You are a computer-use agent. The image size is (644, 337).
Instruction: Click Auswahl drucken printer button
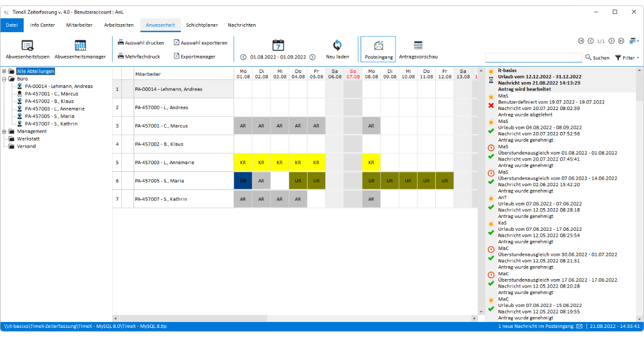(141, 42)
